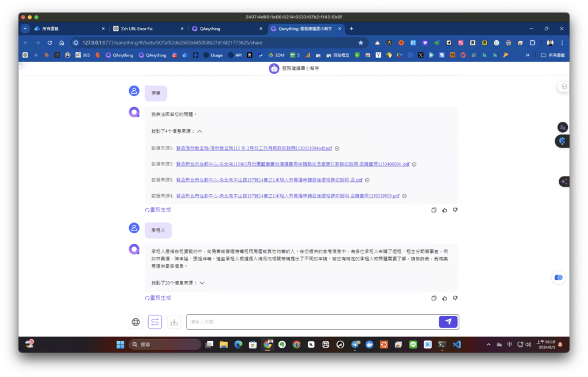Click the globe icon beside the input box

pyautogui.click(x=136, y=322)
